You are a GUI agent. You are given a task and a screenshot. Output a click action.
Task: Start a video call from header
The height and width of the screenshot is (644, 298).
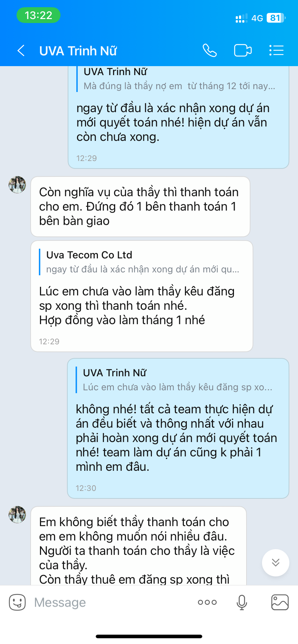coord(243,50)
